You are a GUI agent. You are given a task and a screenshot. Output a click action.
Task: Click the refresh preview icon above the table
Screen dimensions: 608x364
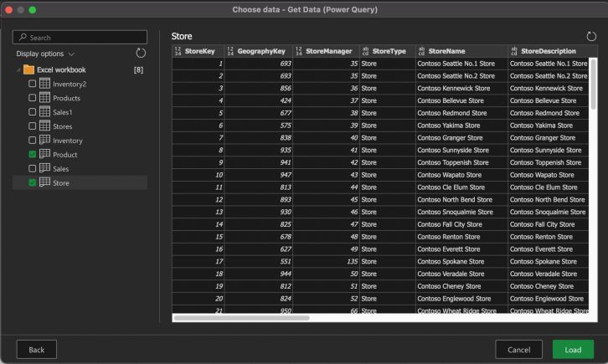[591, 37]
